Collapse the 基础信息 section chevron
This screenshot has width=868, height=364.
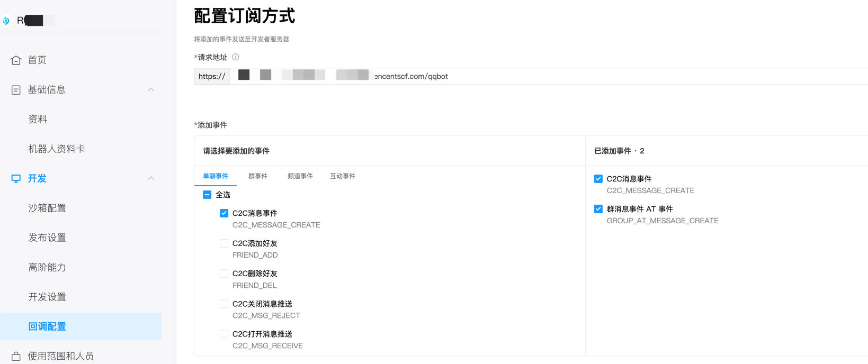coord(151,89)
